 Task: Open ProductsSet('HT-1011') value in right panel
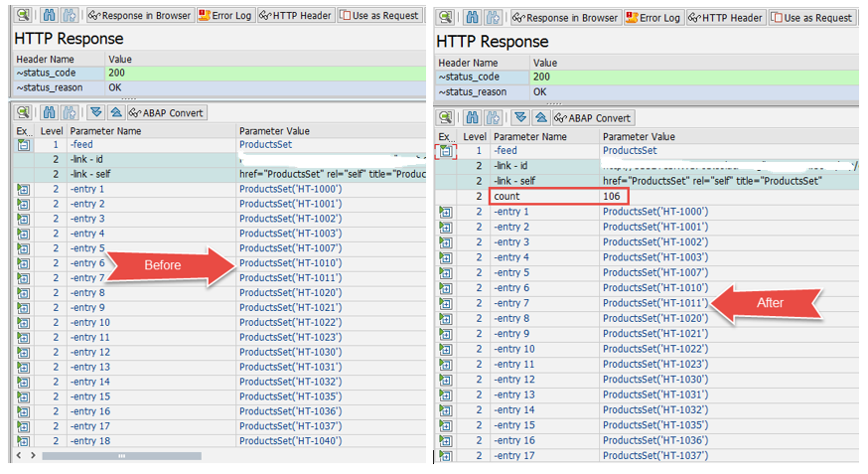tap(654, 303)
